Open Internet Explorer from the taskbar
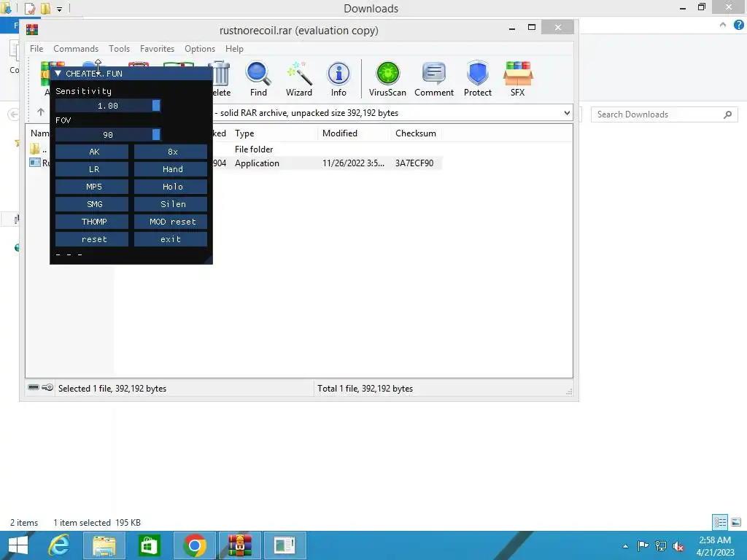The image size is (747, 560). pos(60,545)
